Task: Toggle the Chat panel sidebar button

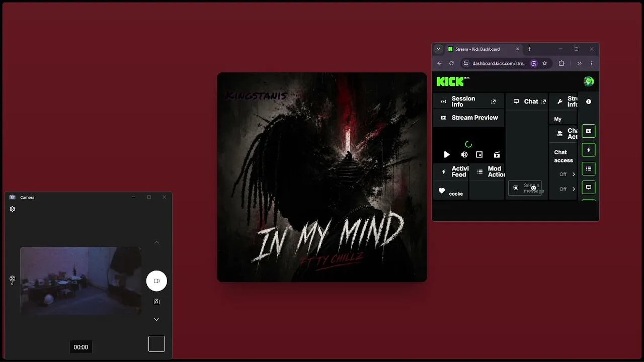Action: (x=589, y=188)
